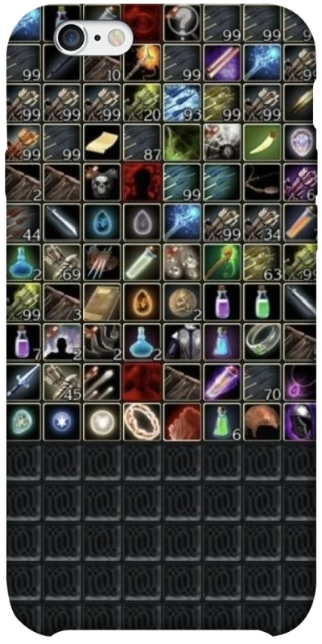322x644 pixels.
Task: Pick the red eye icon slot
Action: [142, 23]
